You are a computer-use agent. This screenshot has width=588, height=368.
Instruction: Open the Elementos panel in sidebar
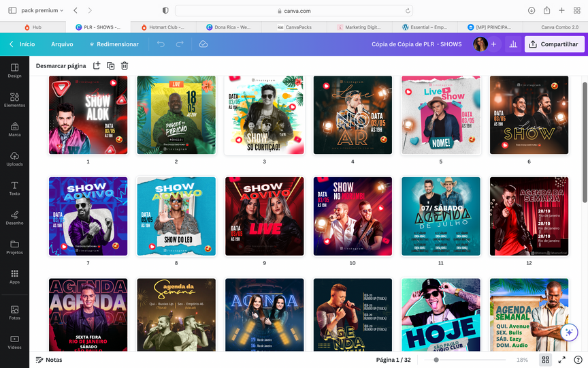(14, 99)
